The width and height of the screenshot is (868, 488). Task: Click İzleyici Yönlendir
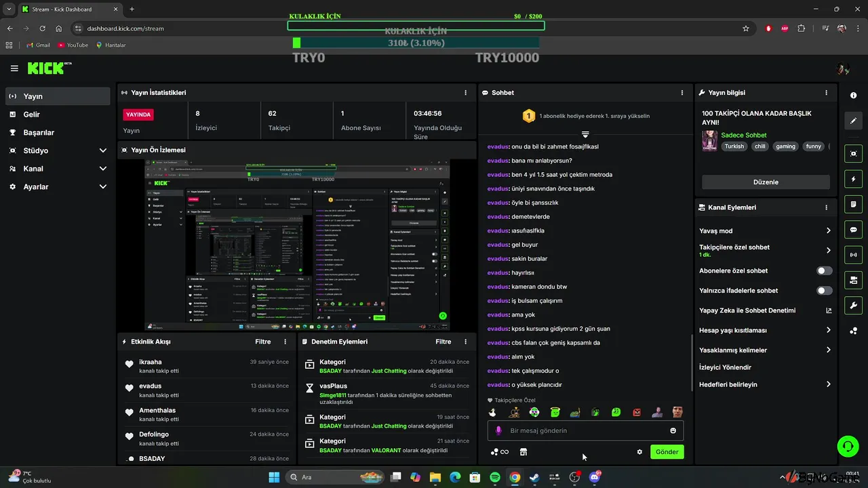725,367
